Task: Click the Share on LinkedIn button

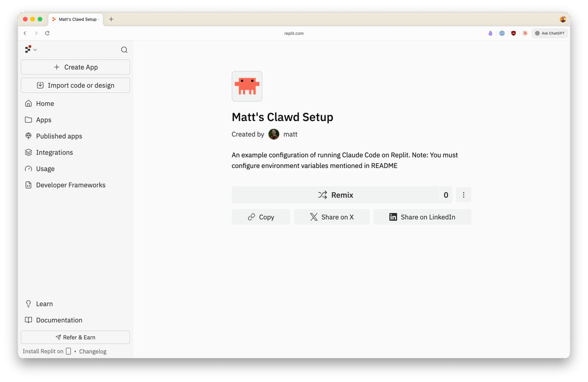Action: 422,217
